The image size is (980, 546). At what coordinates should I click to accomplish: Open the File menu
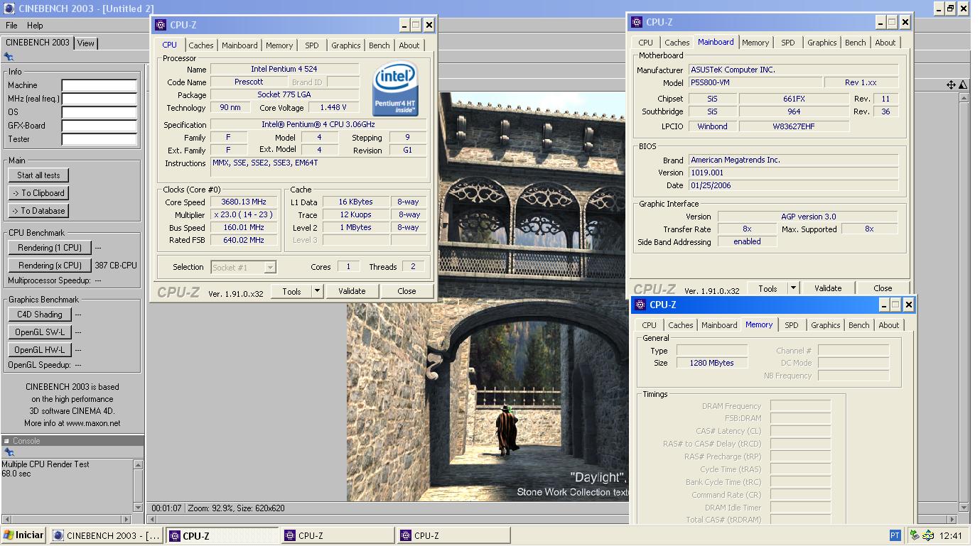(x=12, y=25)
